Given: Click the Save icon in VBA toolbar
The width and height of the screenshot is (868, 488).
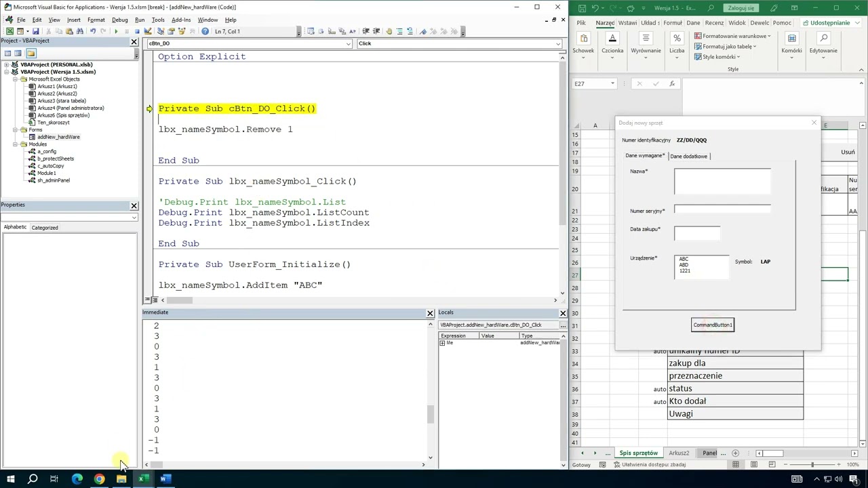Looking at the screenshot, I should (35, 31).
